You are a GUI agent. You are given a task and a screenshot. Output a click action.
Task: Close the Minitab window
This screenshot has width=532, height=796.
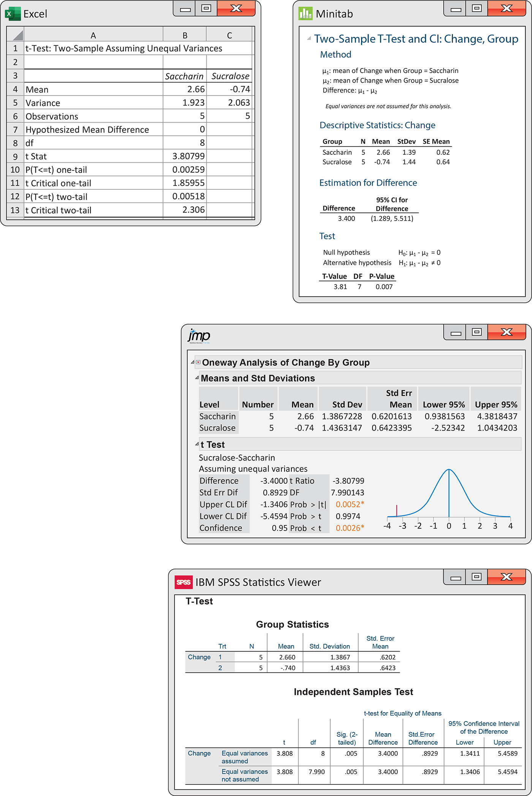507,9
